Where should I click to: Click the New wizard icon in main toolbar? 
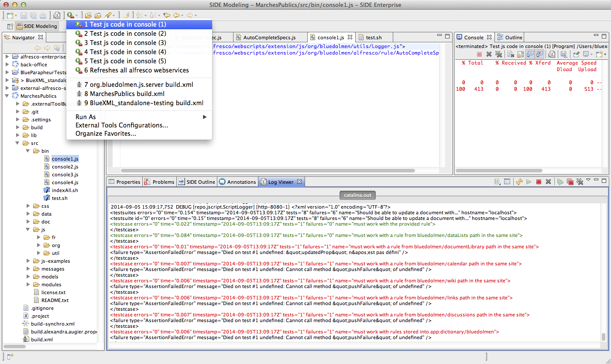(x=10, y=15)
